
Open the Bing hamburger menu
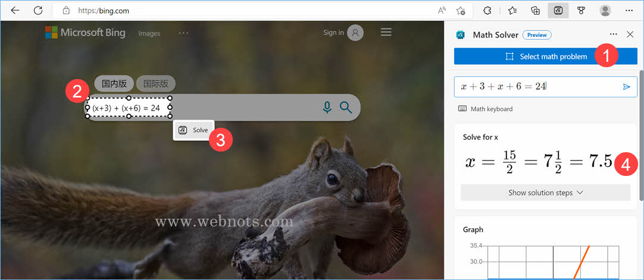pyautogui.click(x=386, y=33)
